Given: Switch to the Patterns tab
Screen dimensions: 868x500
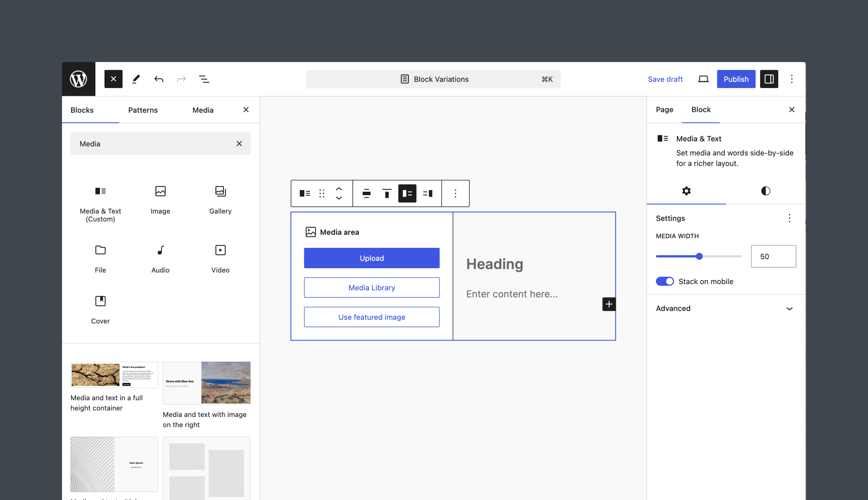Looking at the screenshot, I should tap(143, 110).
